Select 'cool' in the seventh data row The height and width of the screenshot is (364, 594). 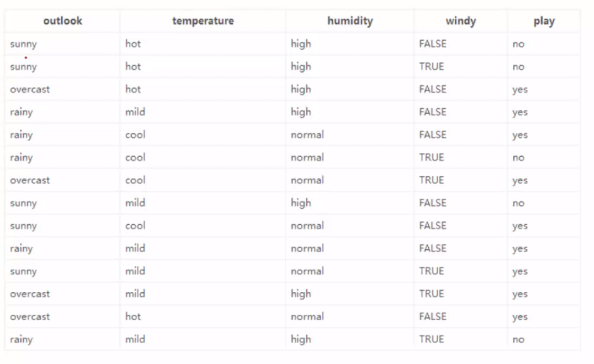pos(135,180)
